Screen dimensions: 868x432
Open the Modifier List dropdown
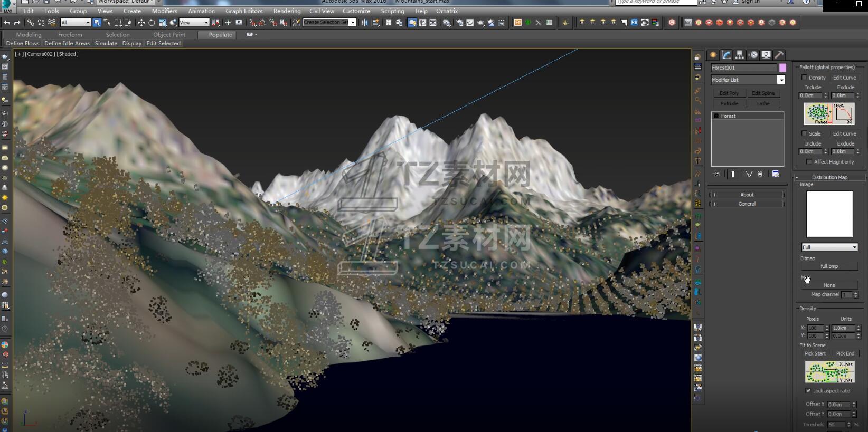[x=781, y=80]
